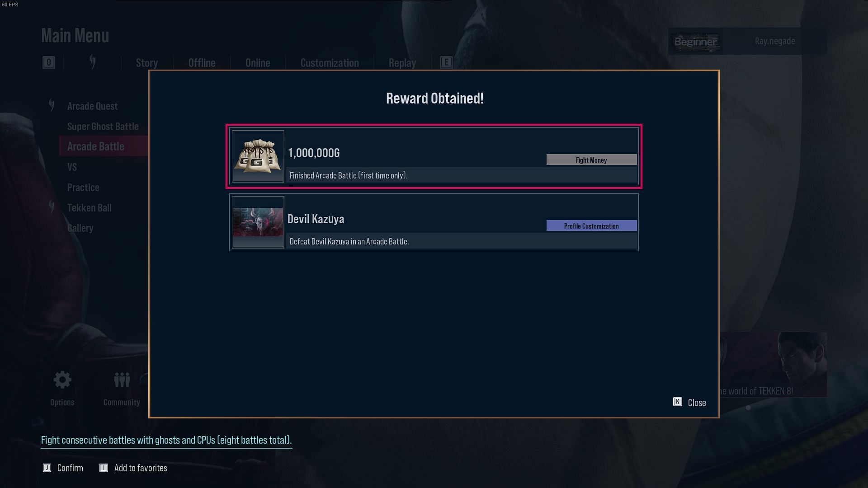The height and width of the screenshot is (488, 868).
Task: Navigate to the Replay tab
Action: click(402, 62)
